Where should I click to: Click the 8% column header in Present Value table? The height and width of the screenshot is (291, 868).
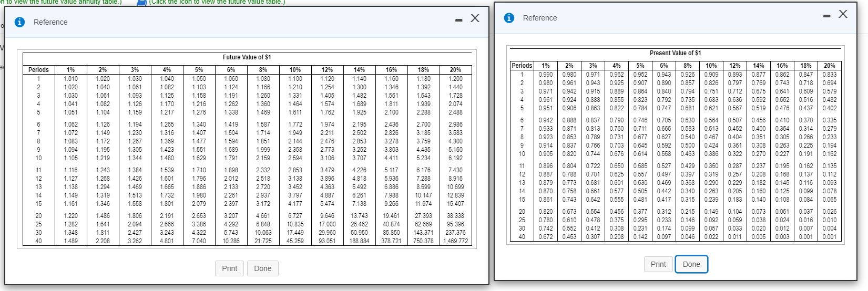pyautogui.click(x=688, y=66)
